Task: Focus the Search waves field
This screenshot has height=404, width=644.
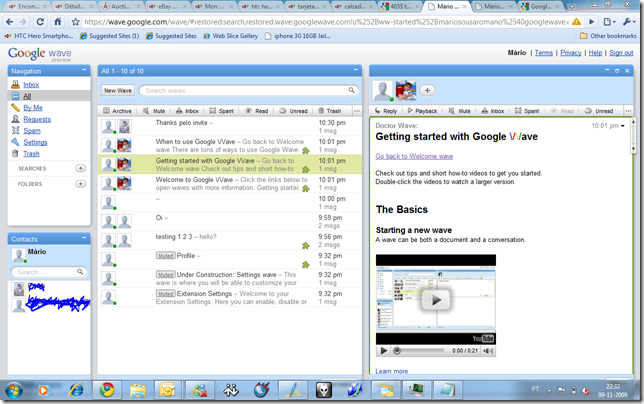Action: (248, 90)
